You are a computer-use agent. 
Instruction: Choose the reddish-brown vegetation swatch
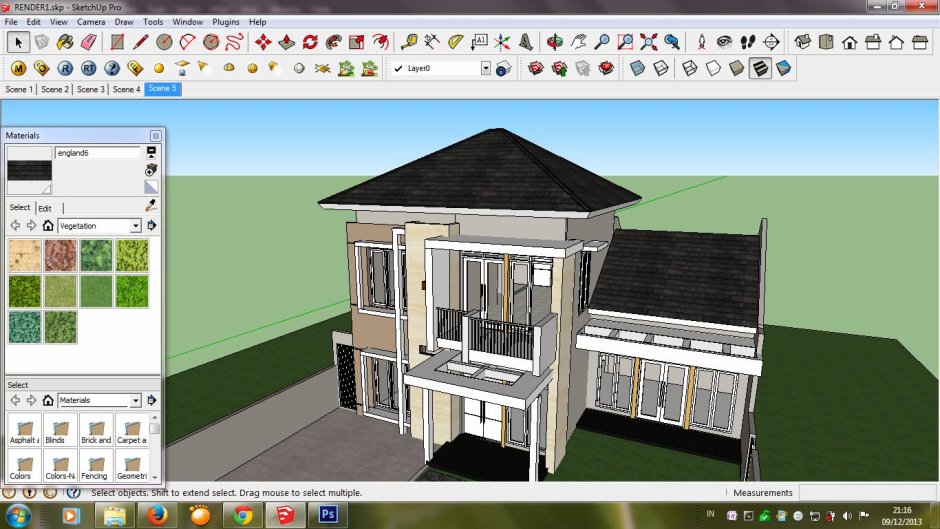coord(61,255)
